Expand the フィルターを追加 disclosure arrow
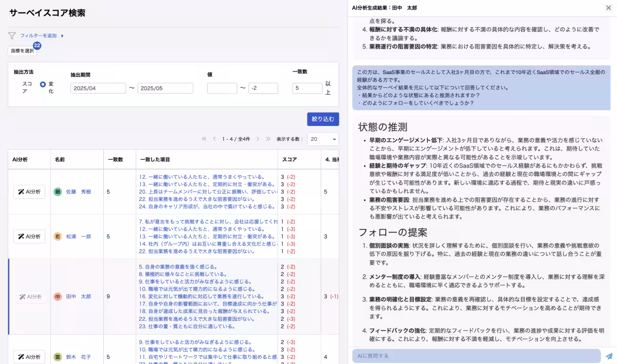This screenshot has width=617, height=364. point(63,35)
